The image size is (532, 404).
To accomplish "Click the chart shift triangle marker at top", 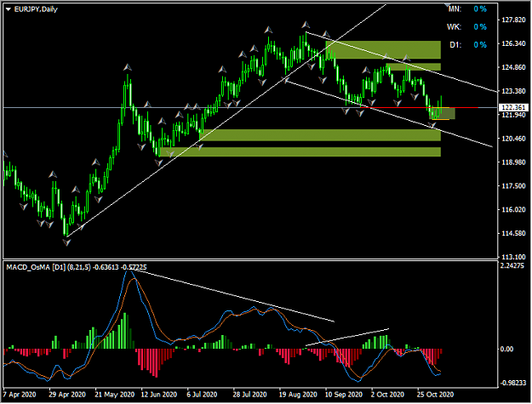I will pos(447,4).
